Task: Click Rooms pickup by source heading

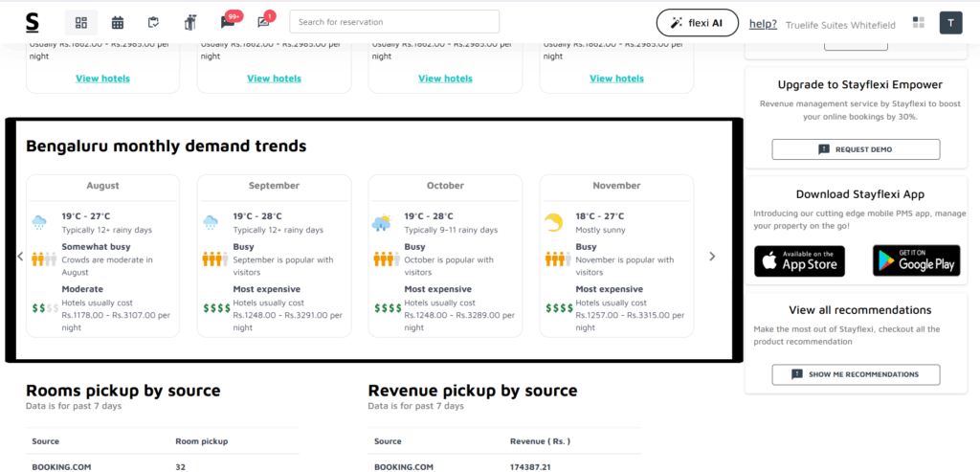Action: pos(123,391)
